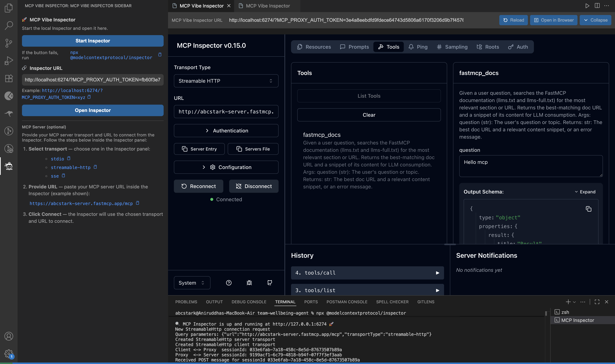Open the Search view in the activity bar
615x364 pixels.
9,25
